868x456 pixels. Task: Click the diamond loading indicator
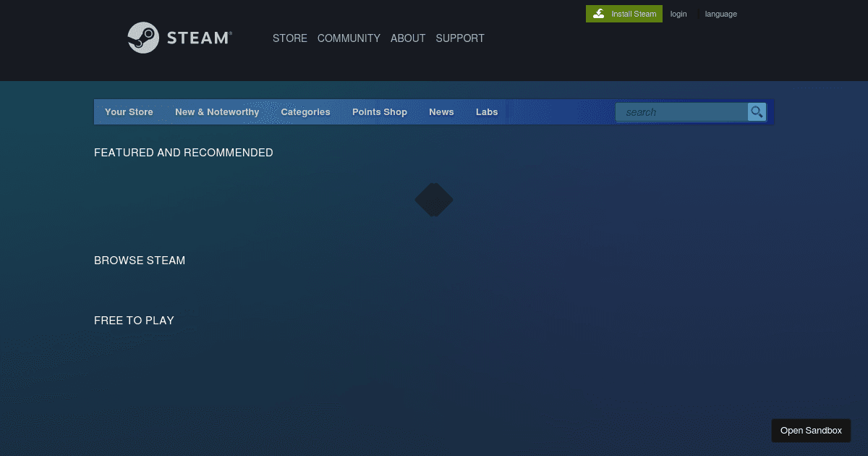point(434,200)
